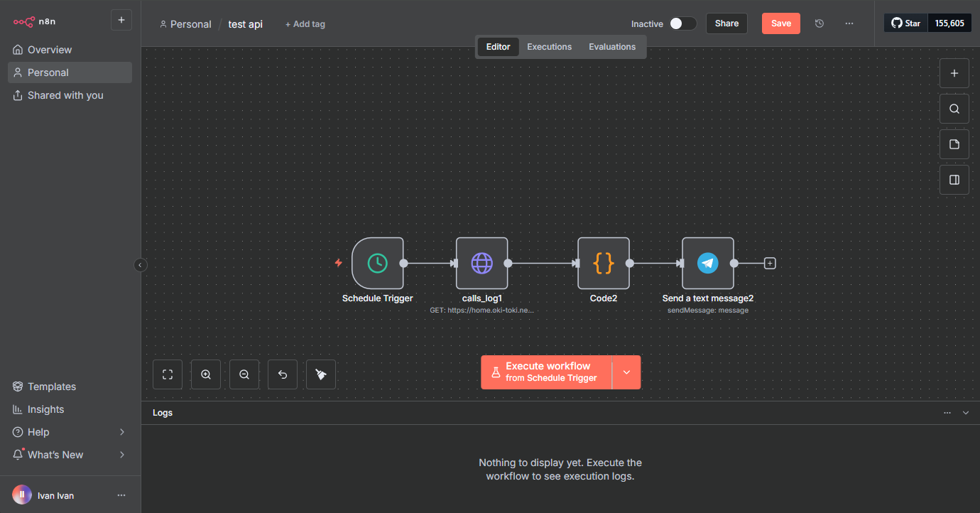Add a sticky note to canvas
Image resolution: width=980 pixels, height=513 pixels.
[x=954, y=144]
